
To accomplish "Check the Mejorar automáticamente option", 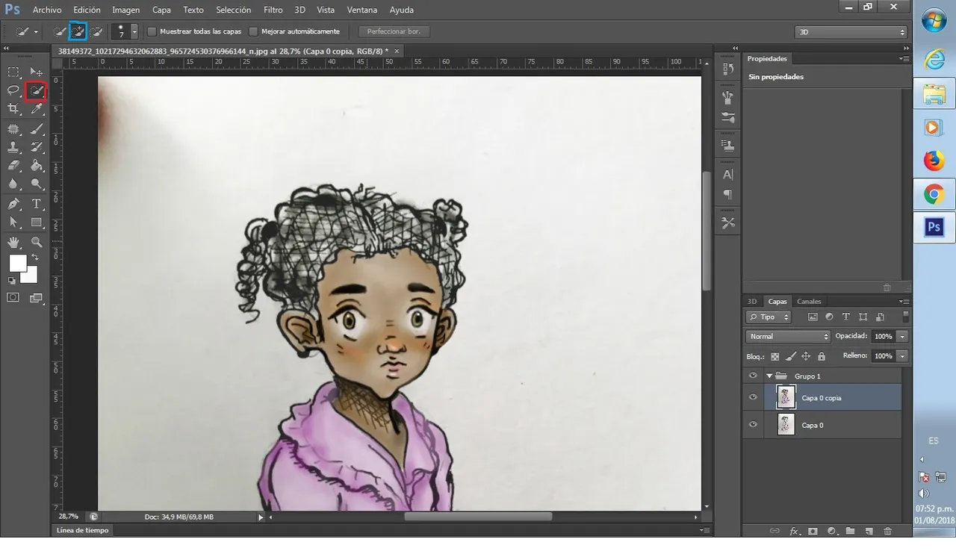I will coord(253,31).
